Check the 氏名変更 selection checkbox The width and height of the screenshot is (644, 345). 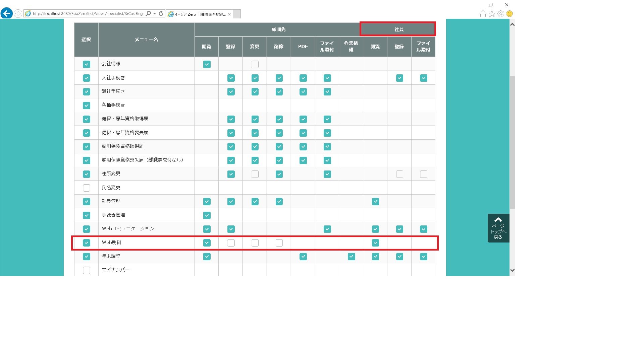(87, 188)
